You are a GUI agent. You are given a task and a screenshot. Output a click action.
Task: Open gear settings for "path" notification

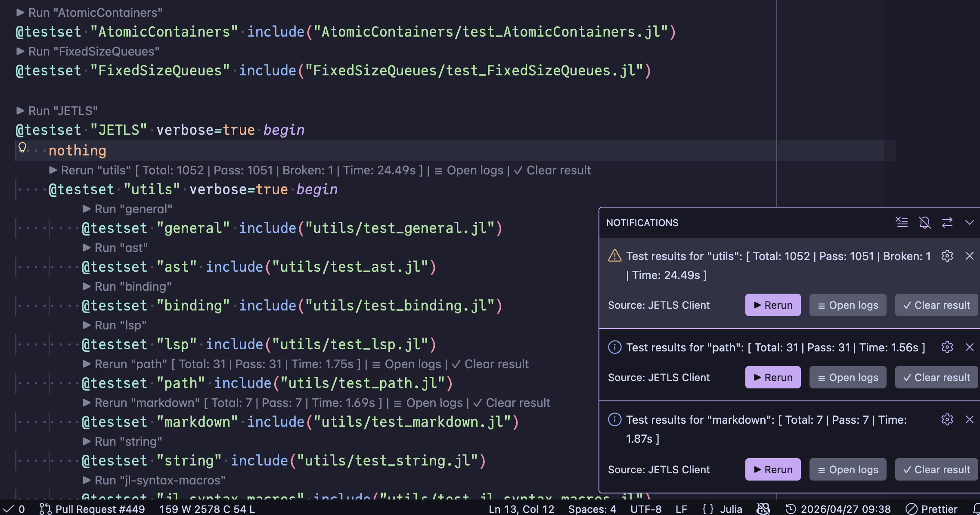[x=947, y=347]
